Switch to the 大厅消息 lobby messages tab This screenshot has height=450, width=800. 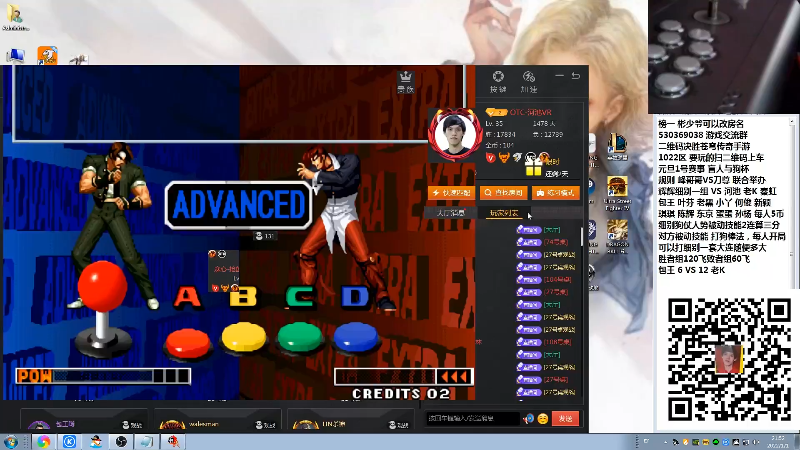pyautogui.click(x=451, y=213)
